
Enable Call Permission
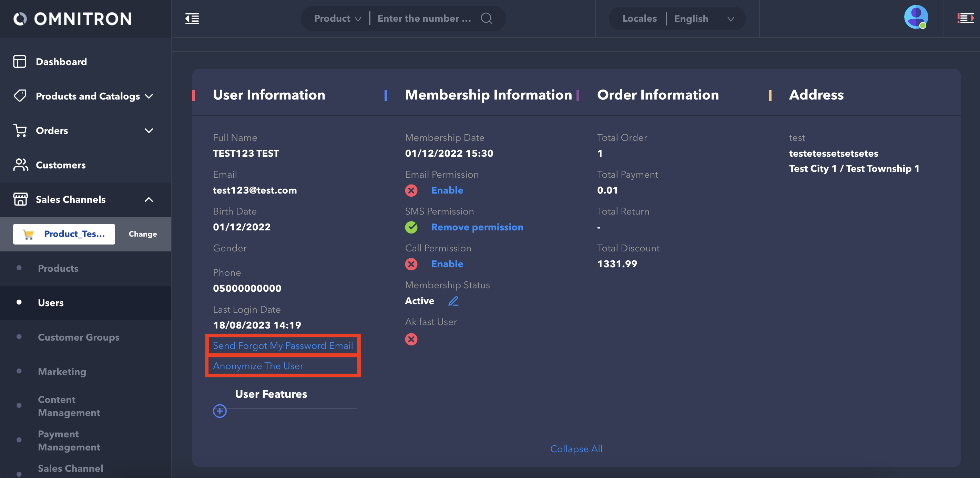tap(447, 264)
